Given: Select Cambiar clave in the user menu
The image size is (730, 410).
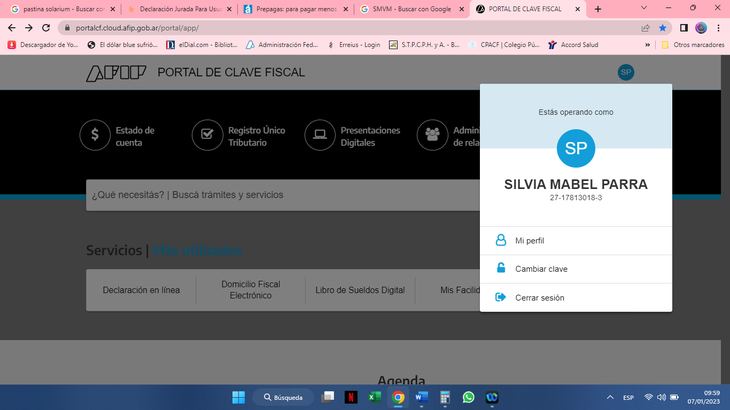Looking at the screenshot, I should pos(541,269).
